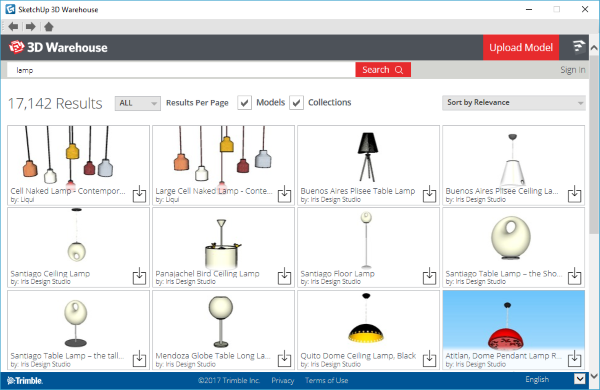This screenshot has height=390, width=600.
Task: Open the Terms of Use link
Action: point(326,380)
